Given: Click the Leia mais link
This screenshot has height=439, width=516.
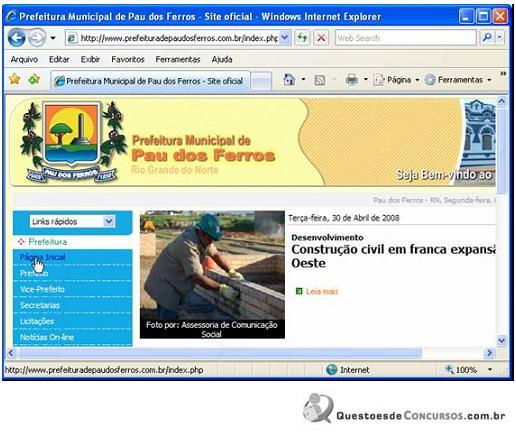Looking at the screenshot, I should pyautogui.click(x=322, y=291).
